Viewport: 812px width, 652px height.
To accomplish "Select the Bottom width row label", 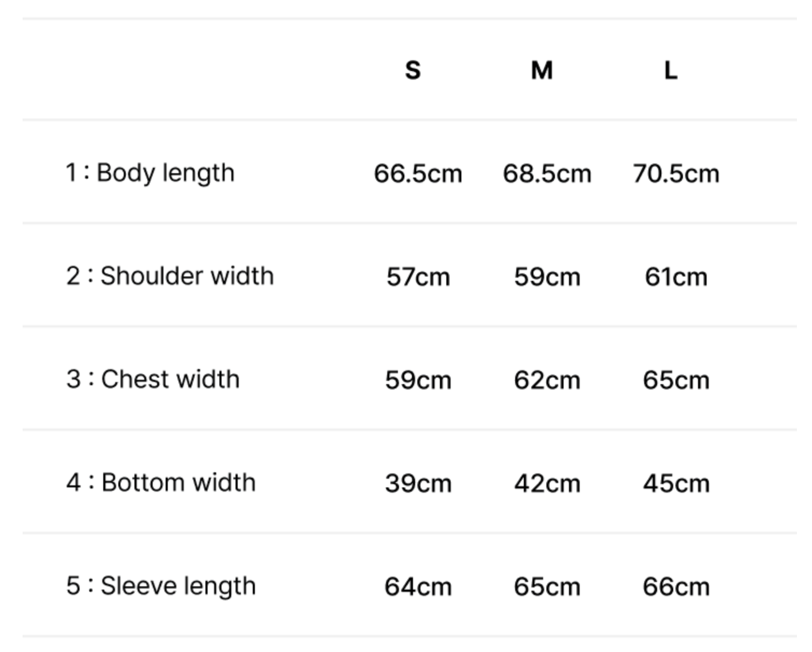I will coord(161,483).
